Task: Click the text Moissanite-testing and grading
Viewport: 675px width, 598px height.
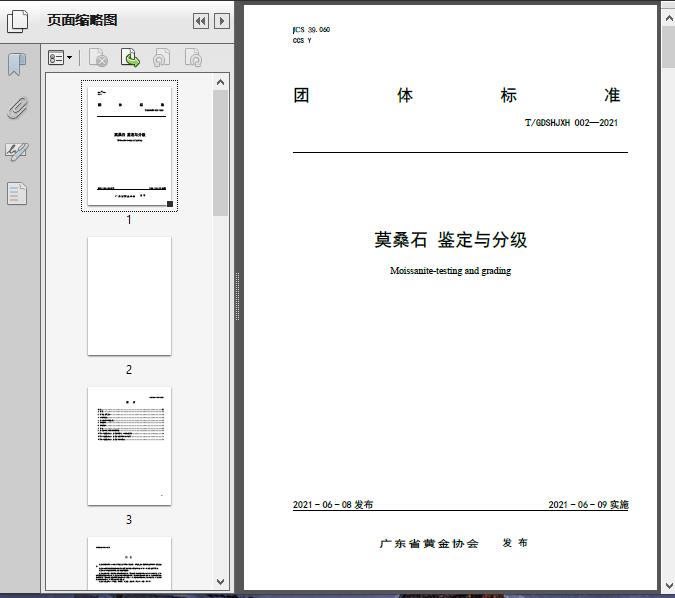Action: click(x=450, y=271)
